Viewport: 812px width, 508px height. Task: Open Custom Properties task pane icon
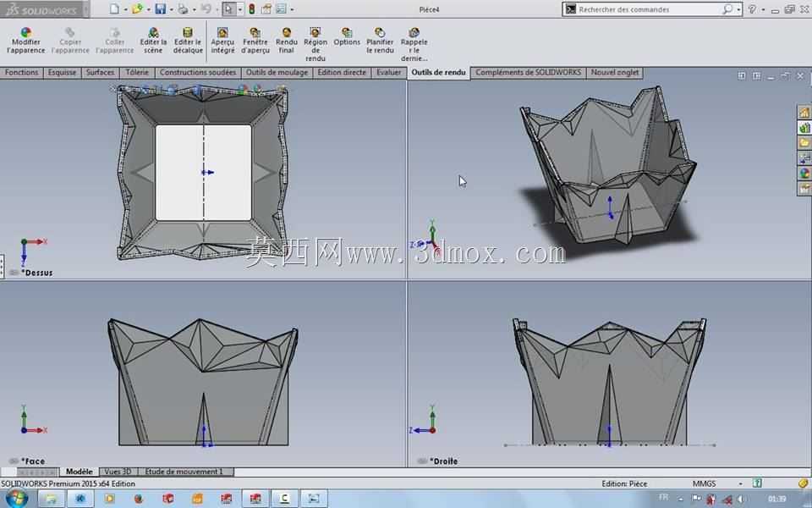pyautogui.click(x=804, y=189)
